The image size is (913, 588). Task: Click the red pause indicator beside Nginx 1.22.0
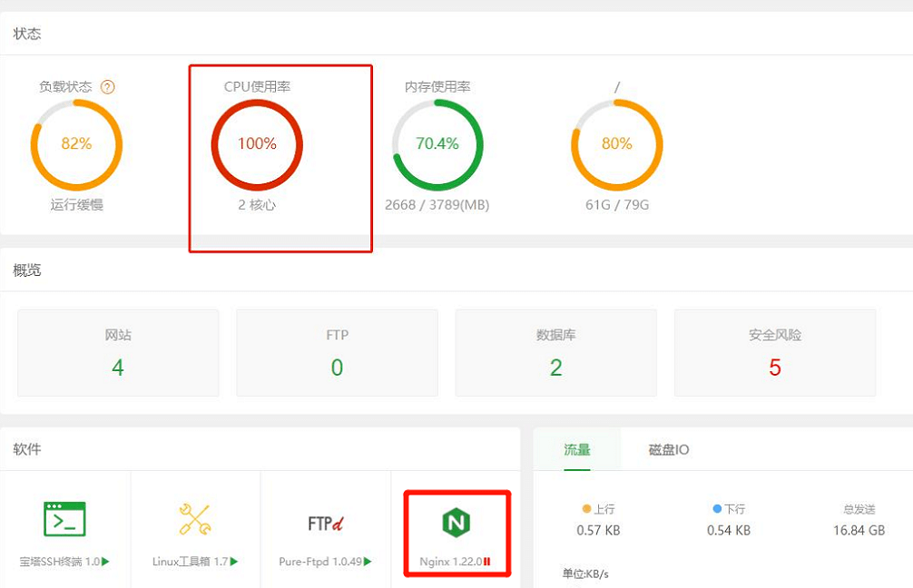coord(487,562)
